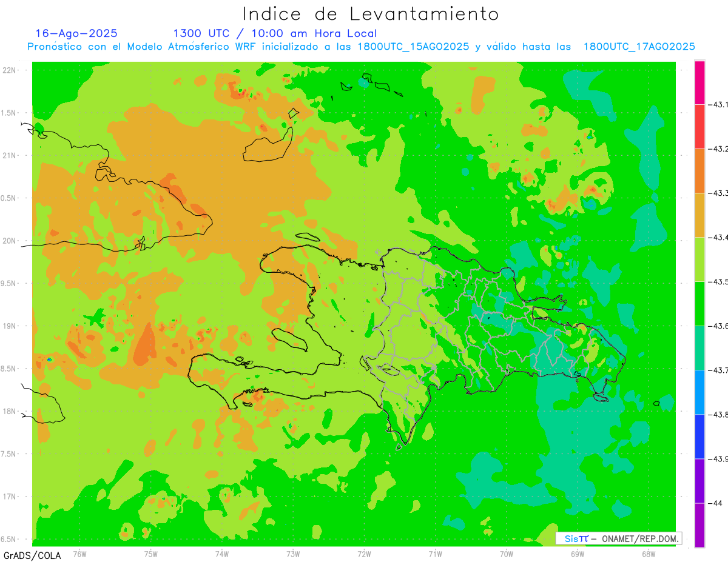The width and height of the screenshot is (728, 562).
Task: Pick the bright green swatch between -43.5 and -43.6
Action: [699, 304]
